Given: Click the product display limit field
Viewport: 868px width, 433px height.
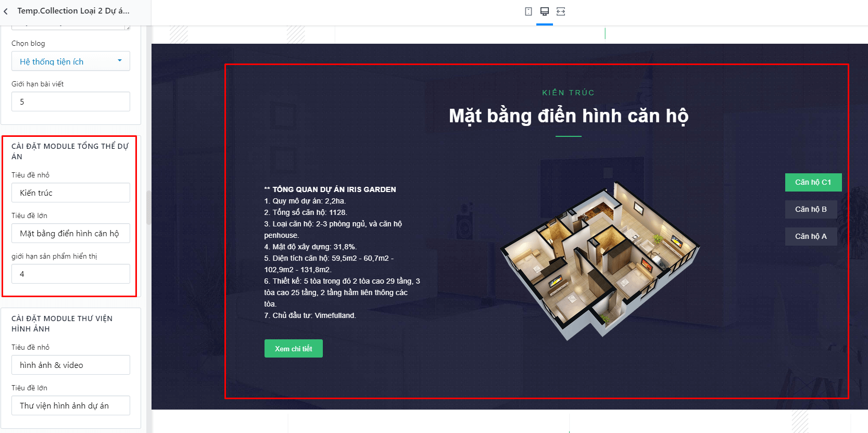Looking at the screenshot, I should point(71,274).
